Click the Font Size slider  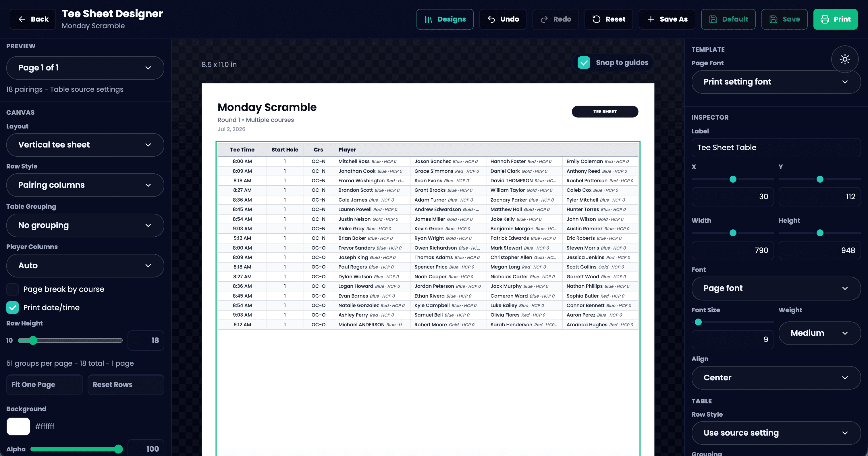[732, 322]
